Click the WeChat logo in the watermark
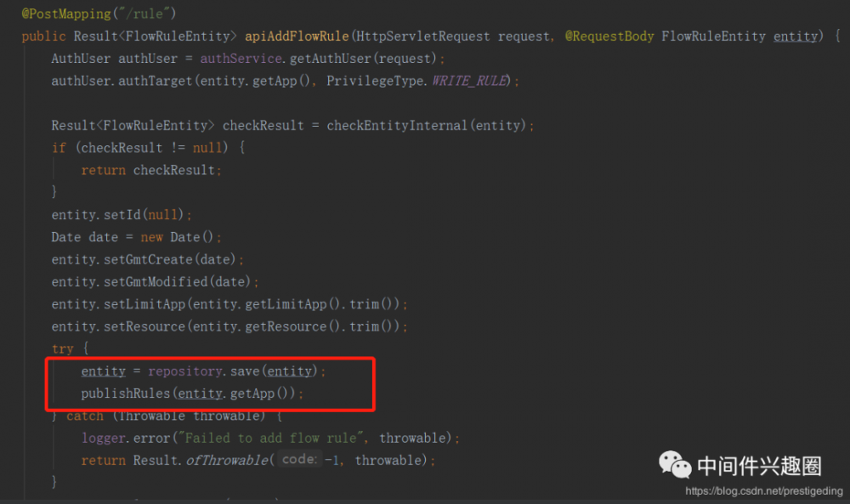The width and height of the screenshot is (850, 504). click(677, 465)
